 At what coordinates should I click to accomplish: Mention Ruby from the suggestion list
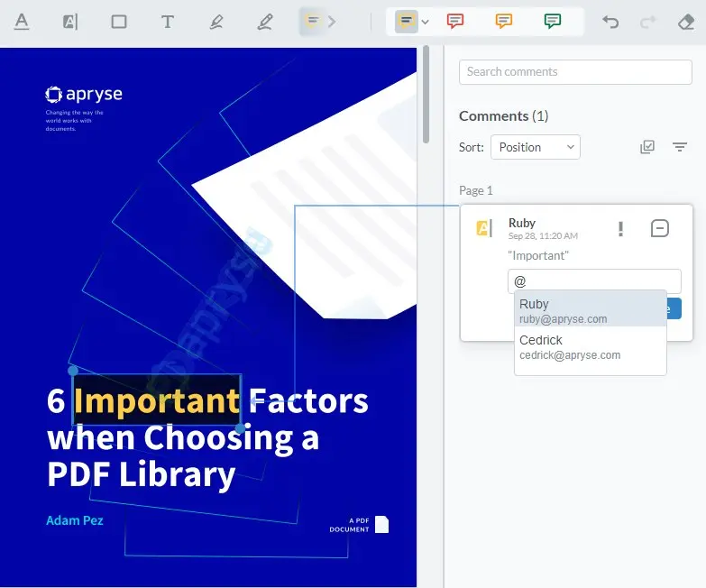[591, 308]
